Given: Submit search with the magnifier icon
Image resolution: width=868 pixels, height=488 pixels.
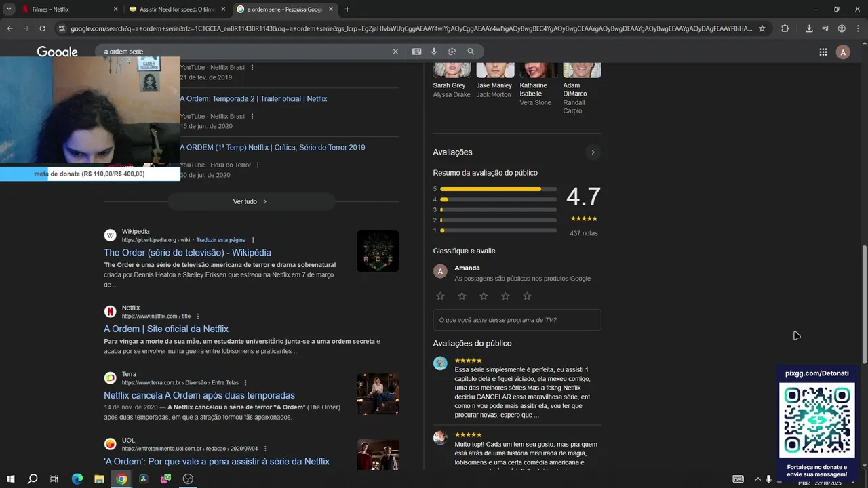Looking at the screenshot, I should 471,52.
